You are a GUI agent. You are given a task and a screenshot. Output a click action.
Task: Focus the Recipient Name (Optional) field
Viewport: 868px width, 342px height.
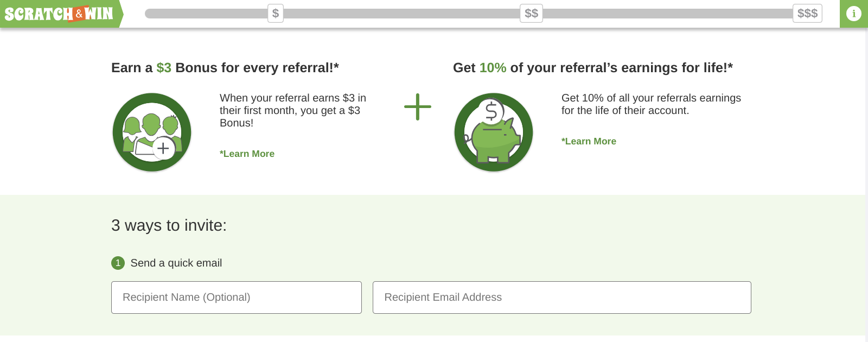tap(237, 297)
